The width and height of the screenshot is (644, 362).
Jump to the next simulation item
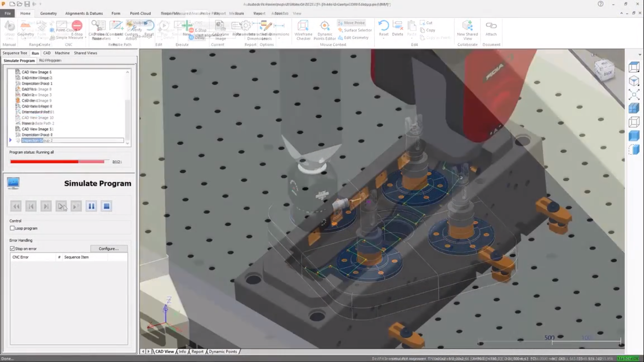pos(46,206)
